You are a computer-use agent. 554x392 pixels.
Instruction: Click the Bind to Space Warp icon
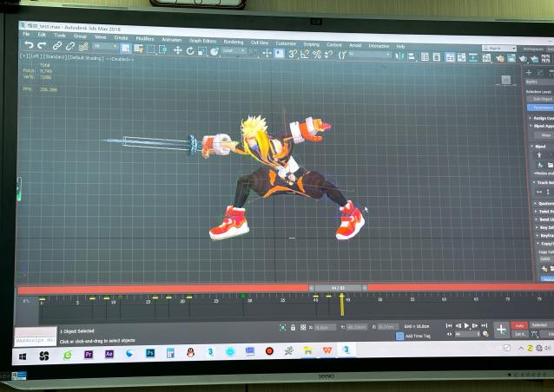[83, 46]
